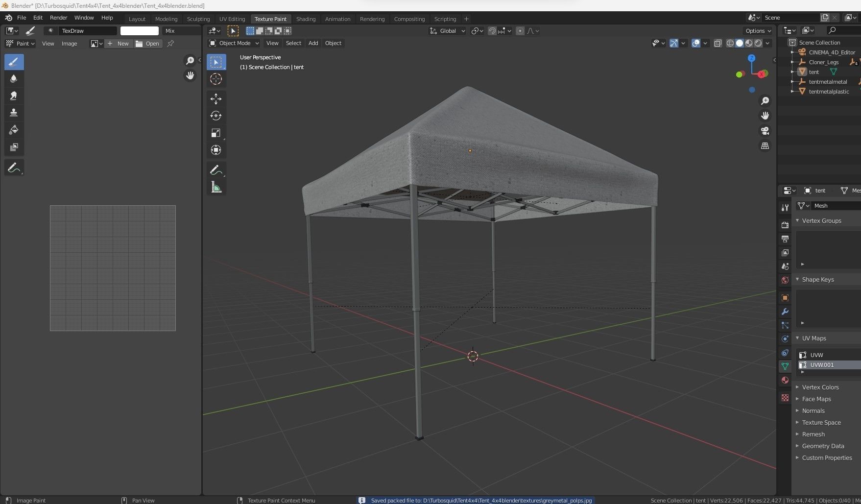The height and width of the screenshot is (504, 861).
Task: Click the white brush color swatch
Action: (140, 31)
